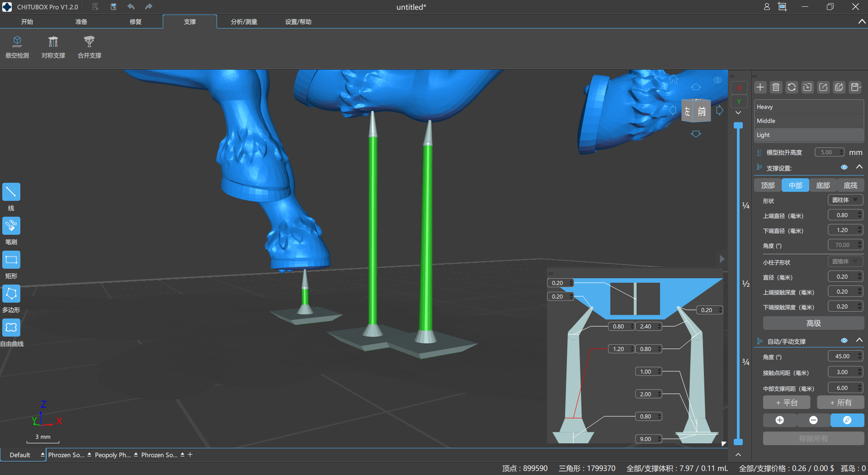Select the 笔刷 brush selection tool
The width and height of the screenshot is (868, 475).
tap(11, 226)
